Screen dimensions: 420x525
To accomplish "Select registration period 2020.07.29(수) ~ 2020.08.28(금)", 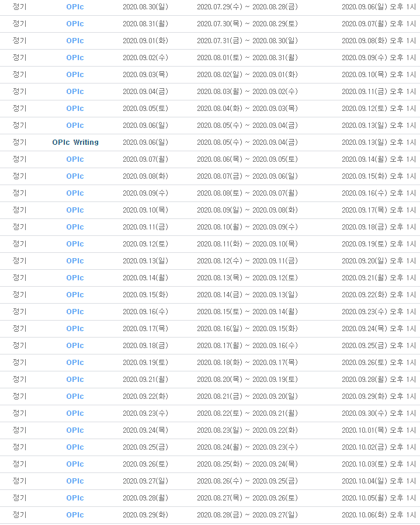I will (247, 7).
